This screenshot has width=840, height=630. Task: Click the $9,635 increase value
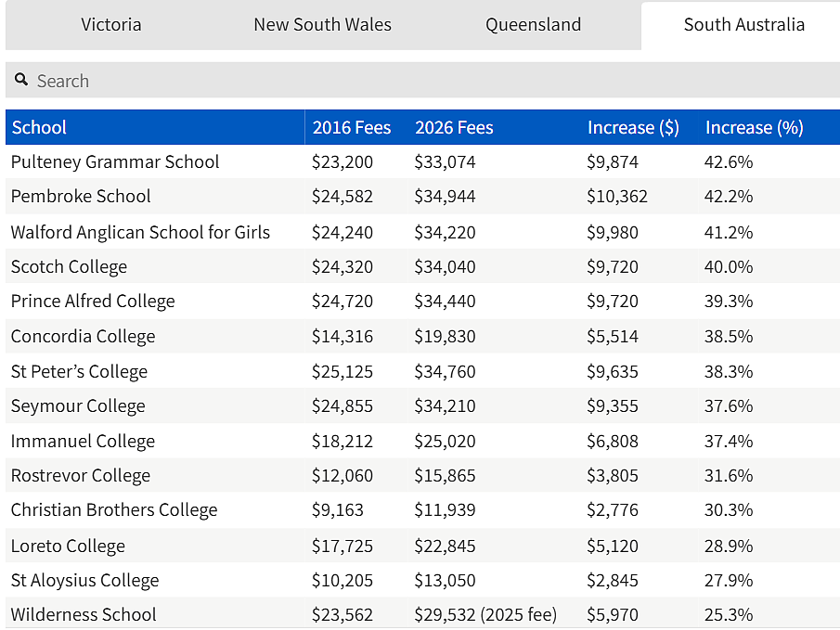coord(613,372)
